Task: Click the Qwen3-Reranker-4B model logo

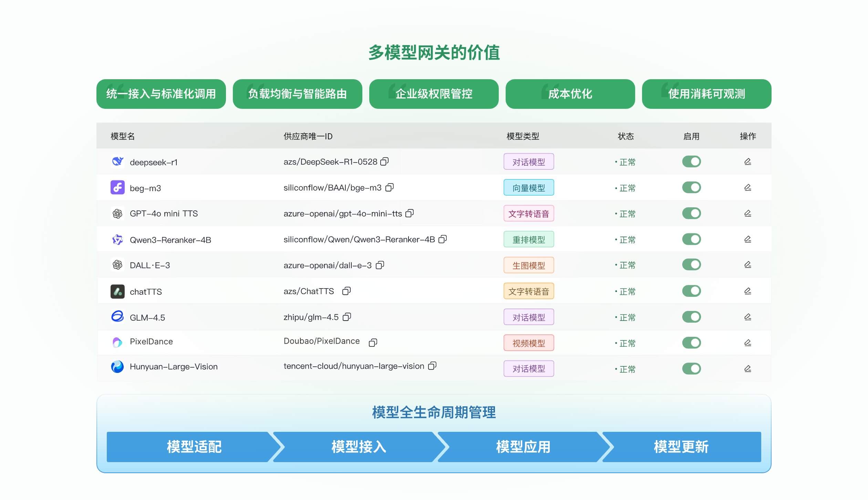Action: point(117,239)
